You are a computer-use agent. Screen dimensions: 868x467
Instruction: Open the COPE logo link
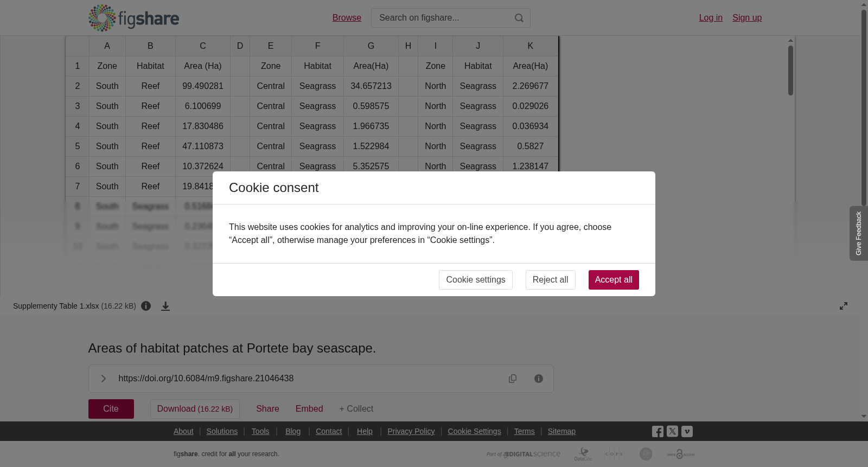tap(614, 454)
